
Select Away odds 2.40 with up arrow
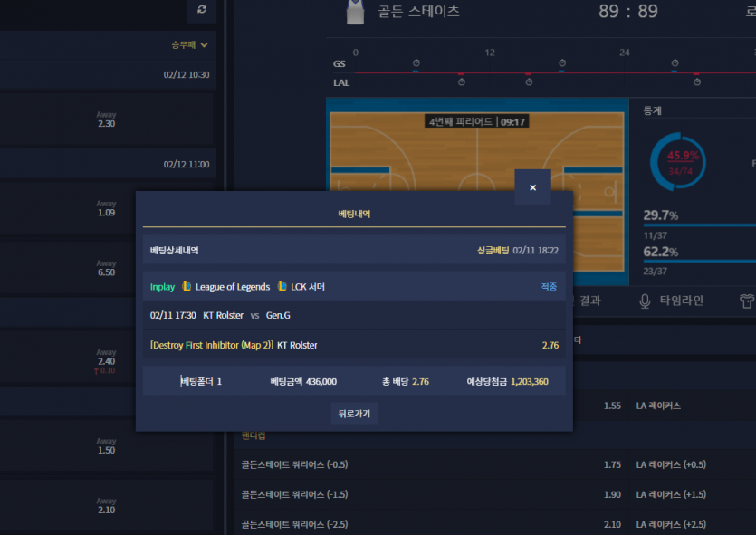tap(107, 361)
